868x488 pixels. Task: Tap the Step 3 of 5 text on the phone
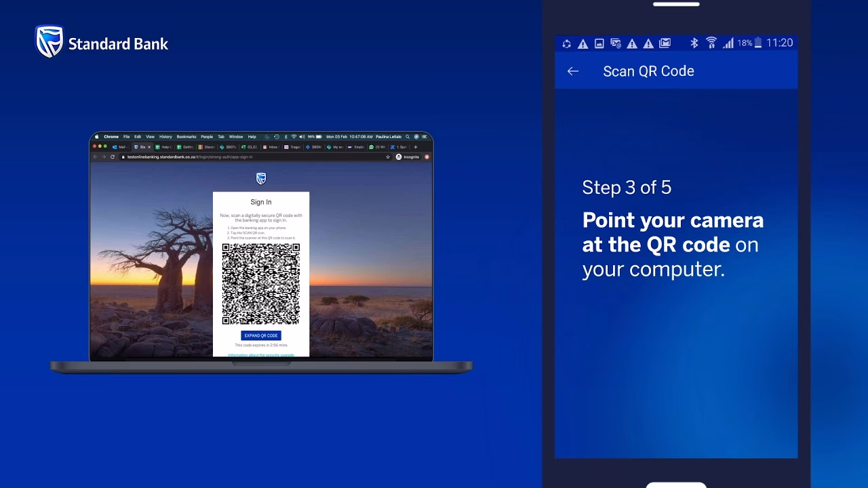pos(627,188)
